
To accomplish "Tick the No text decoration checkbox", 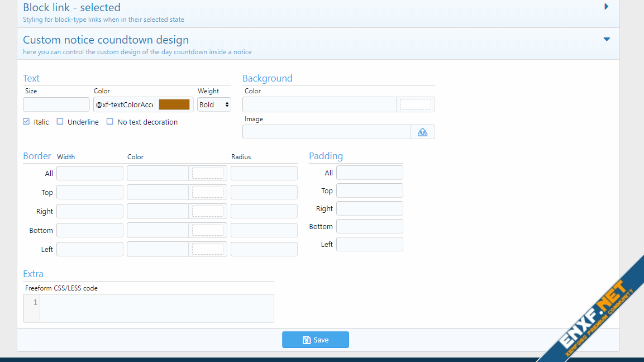I will click(x=110, y=122).
